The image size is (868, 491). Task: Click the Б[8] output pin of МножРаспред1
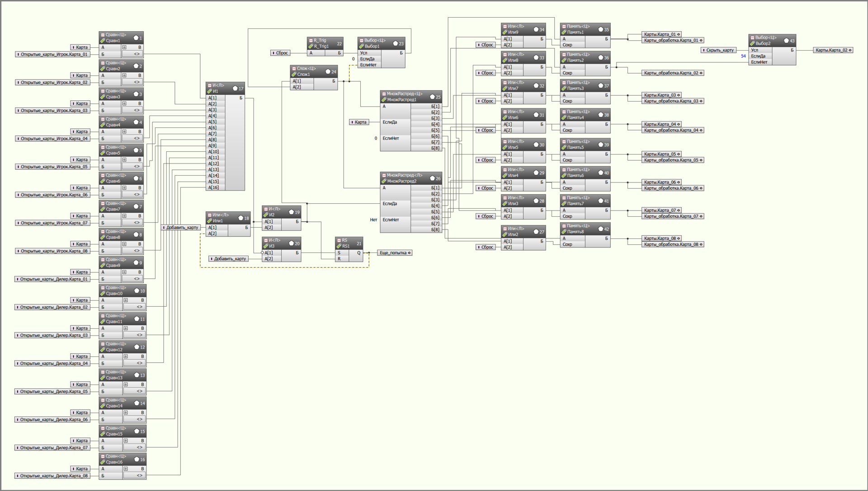pos(435,148)
